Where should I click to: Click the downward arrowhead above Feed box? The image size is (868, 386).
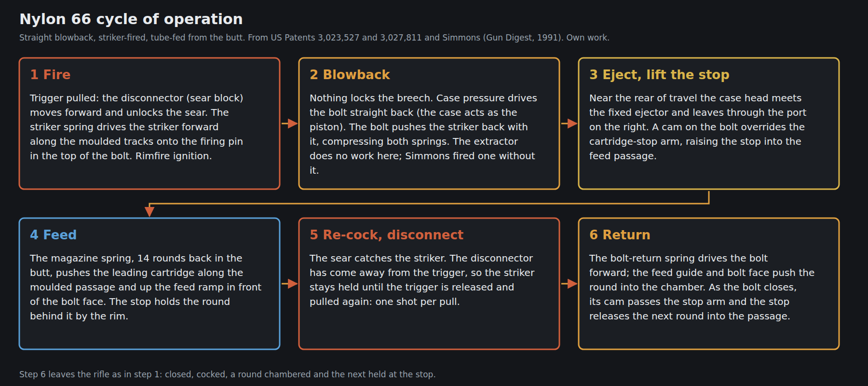coord(149,211)
